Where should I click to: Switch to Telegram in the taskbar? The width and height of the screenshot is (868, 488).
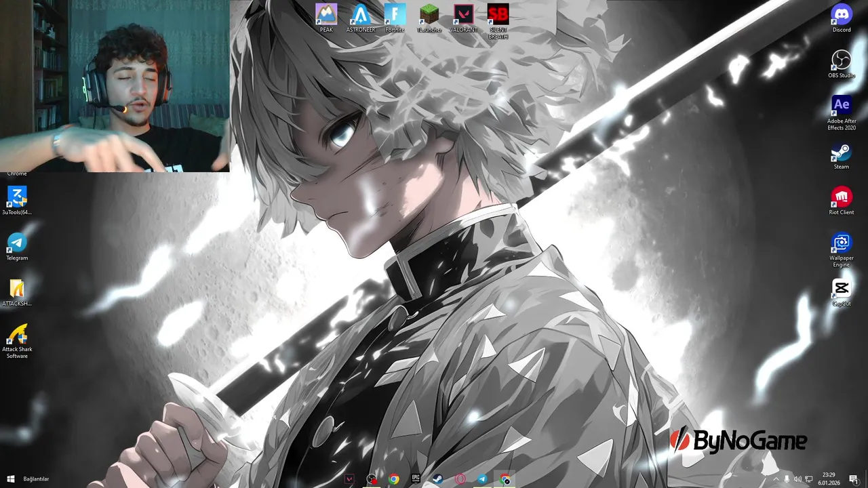click(x=482, y=479)
